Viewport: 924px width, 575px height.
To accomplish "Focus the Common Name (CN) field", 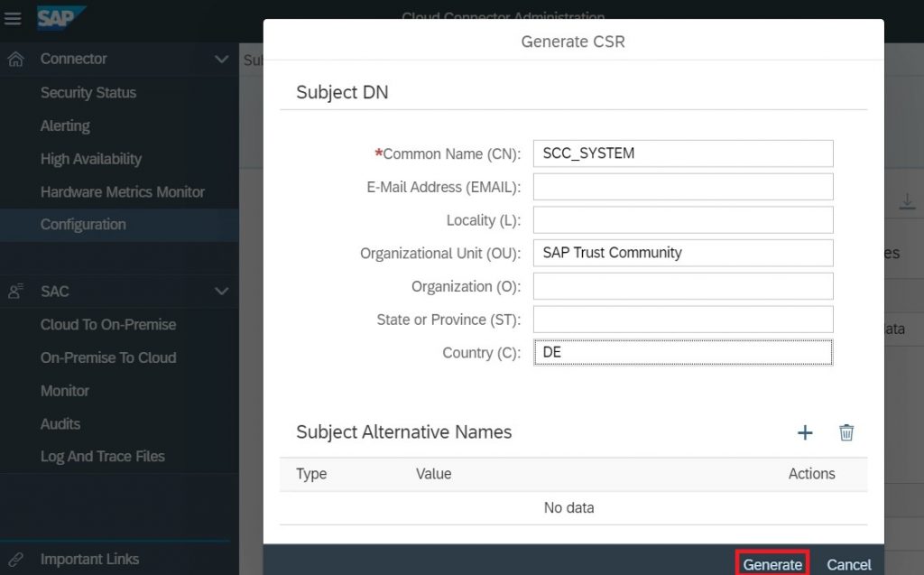I will pyautogui.click(x=683, y=153).
